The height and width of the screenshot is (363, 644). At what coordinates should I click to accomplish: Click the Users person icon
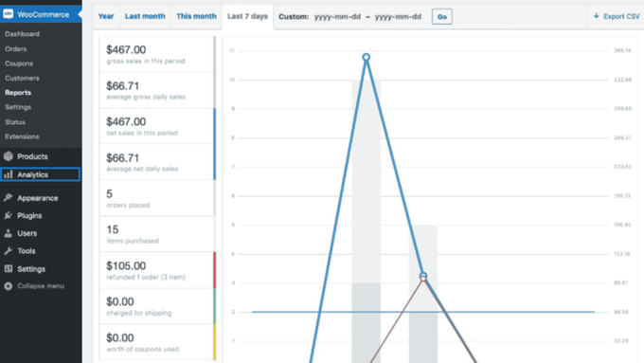pos(9,233)
